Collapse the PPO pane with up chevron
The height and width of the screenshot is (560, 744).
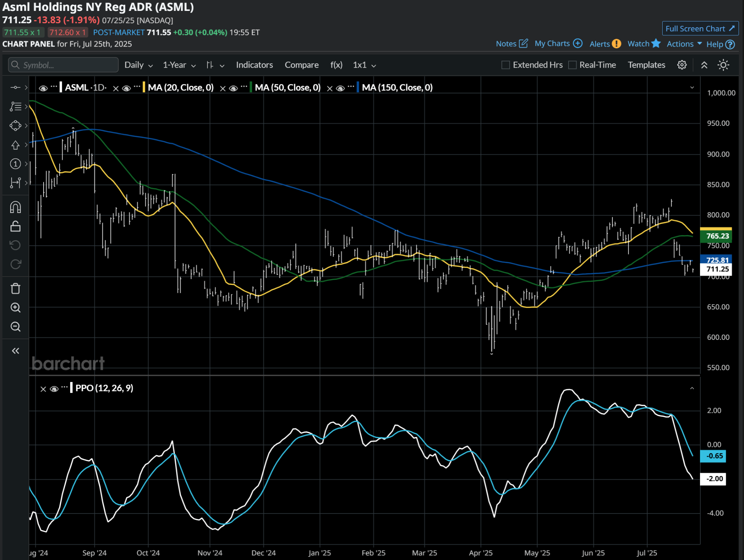click(692, 388)
